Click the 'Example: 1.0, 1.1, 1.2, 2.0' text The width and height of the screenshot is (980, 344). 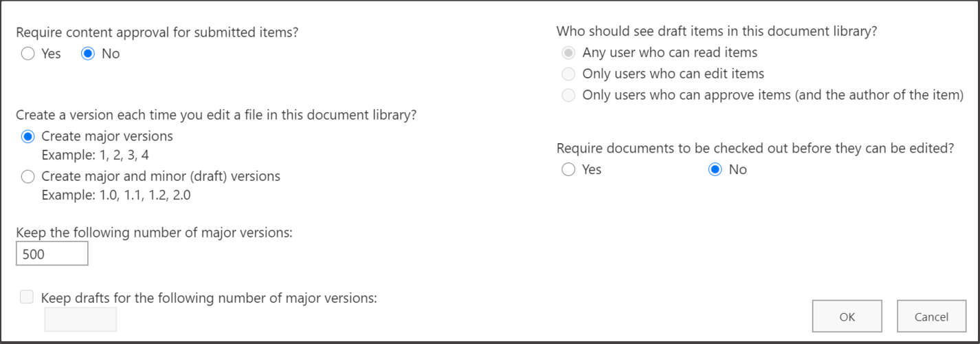(x=116, y=195)
